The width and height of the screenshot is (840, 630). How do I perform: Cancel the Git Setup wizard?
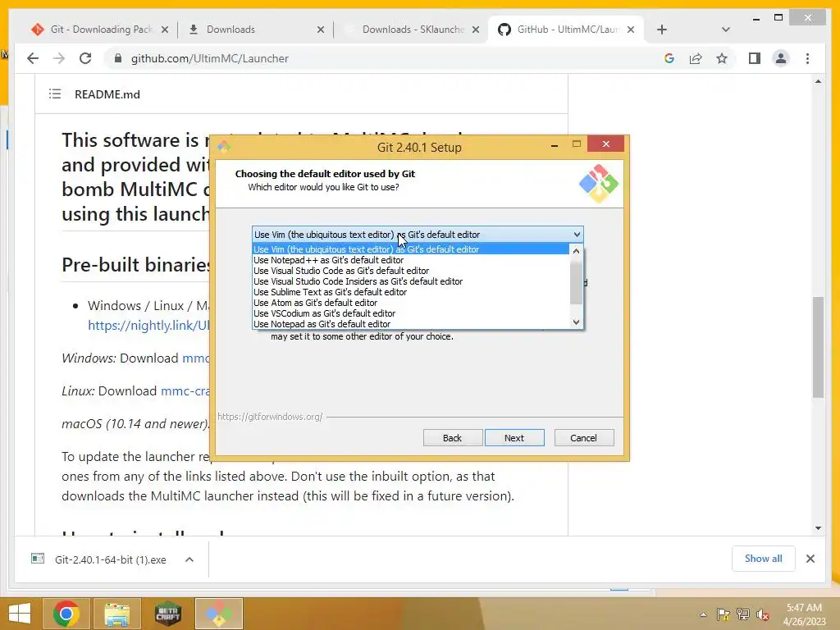(584, 438)
